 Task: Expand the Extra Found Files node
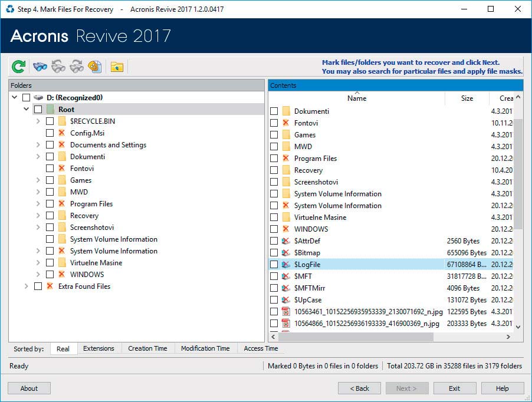tap(26, 286)
